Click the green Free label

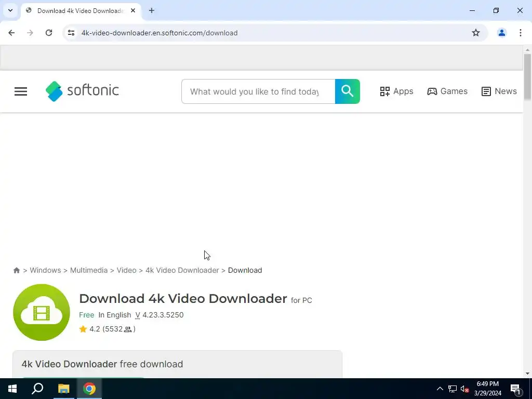(87, 315)
